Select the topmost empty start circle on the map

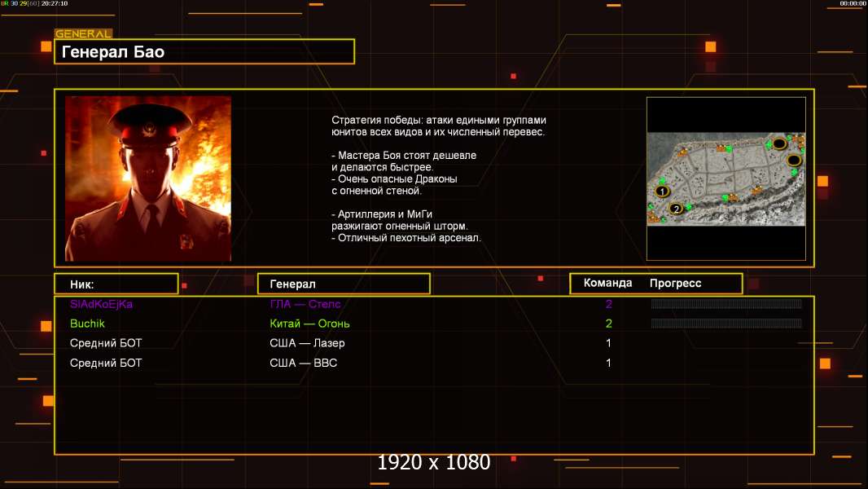pyautogui.click(x=779, y=144)
